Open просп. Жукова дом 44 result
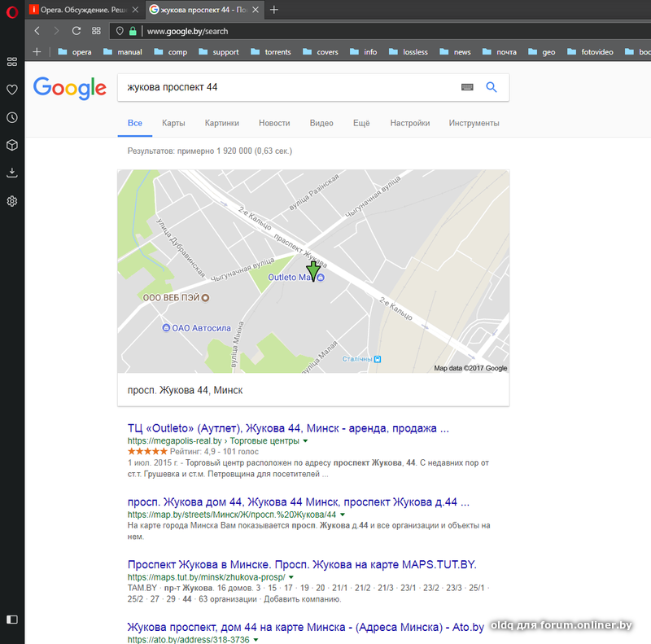This screenshot has width=651, height=644. [299, 502]
